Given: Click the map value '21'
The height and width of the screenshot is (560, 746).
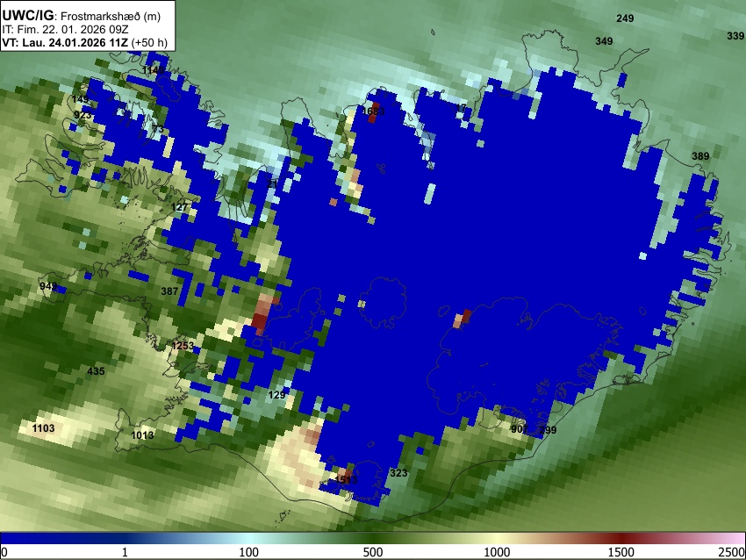Looking at the screenshot, I should click(272, 184).
